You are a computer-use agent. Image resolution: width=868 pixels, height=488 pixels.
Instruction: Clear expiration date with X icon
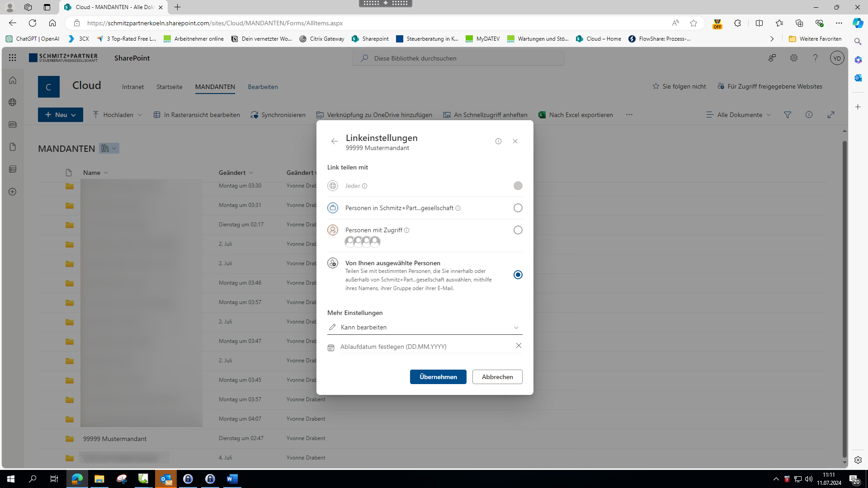pyautogui.click(x=519, y=346)
